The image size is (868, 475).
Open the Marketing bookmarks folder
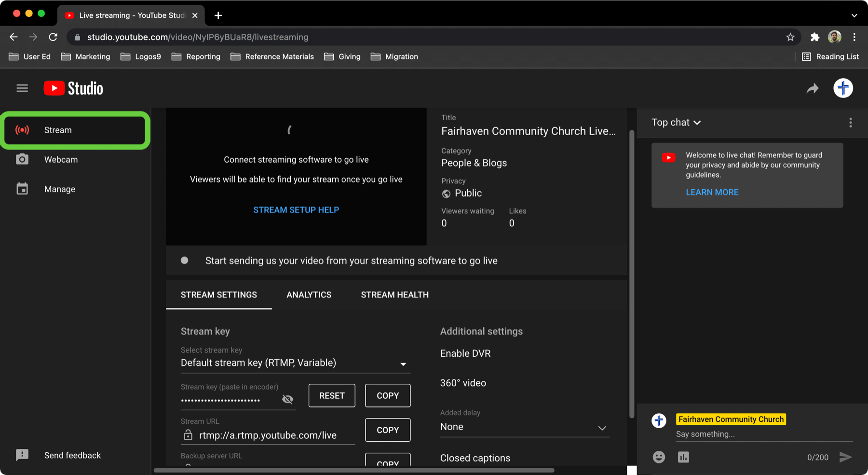[x=85, y=56]
